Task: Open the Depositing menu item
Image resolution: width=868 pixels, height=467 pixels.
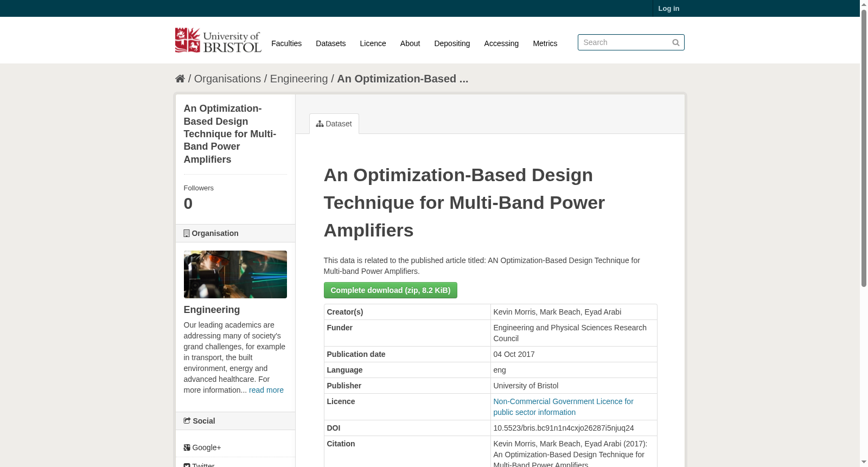Action: (452, 43)
